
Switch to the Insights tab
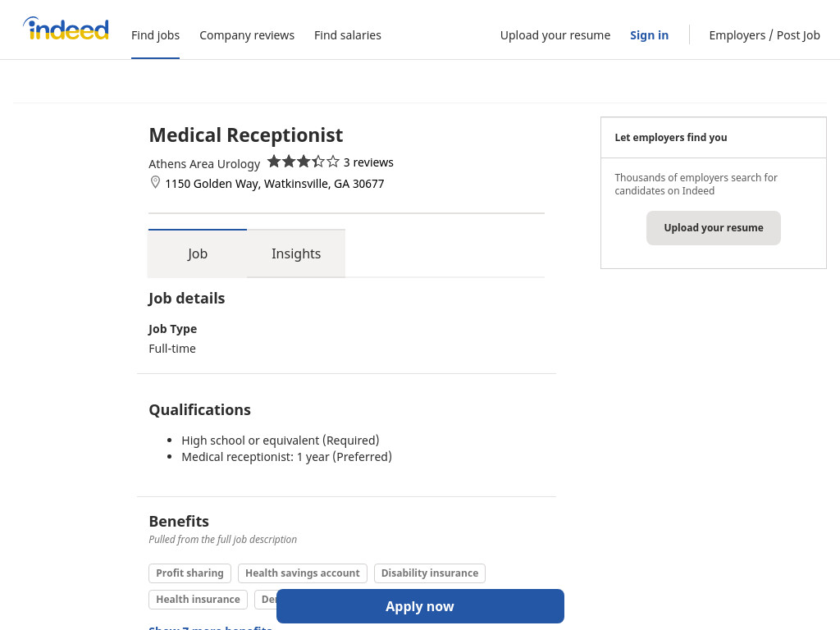pos(296,253)
